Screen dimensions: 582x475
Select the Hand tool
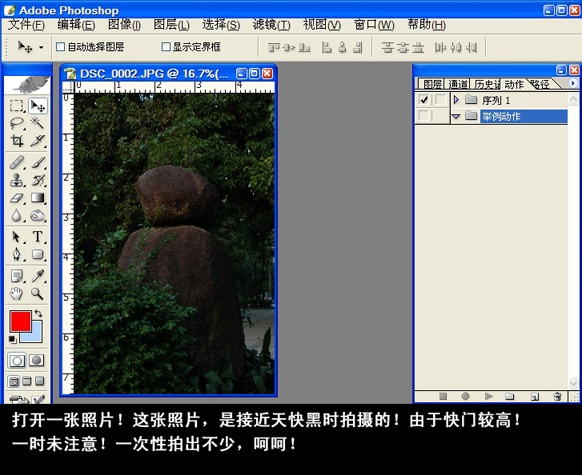pos(17,294)
